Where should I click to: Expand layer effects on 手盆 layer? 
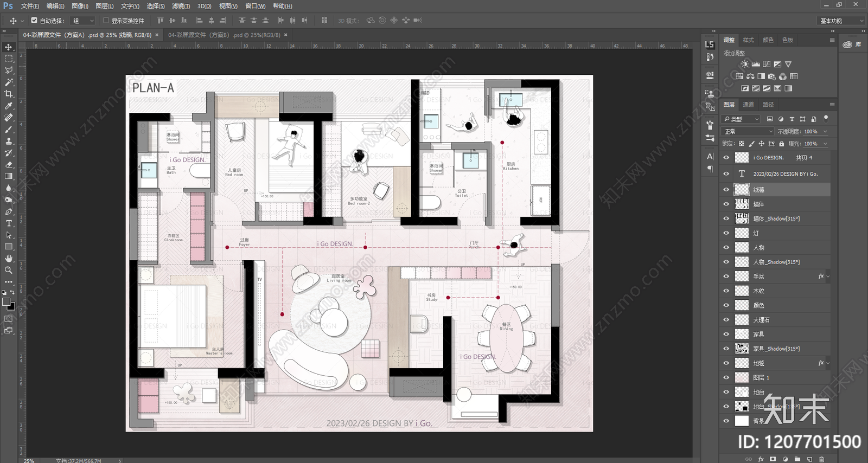click(x=828, y=276)
